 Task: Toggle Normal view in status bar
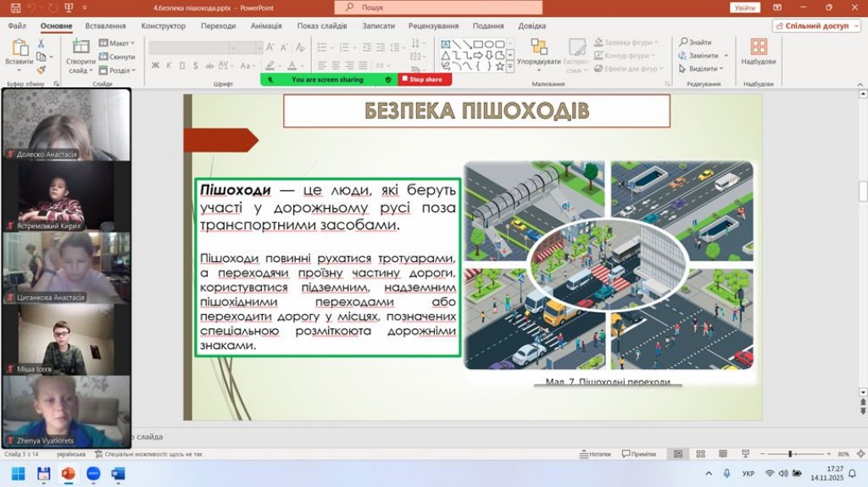[x=677, y=454]
